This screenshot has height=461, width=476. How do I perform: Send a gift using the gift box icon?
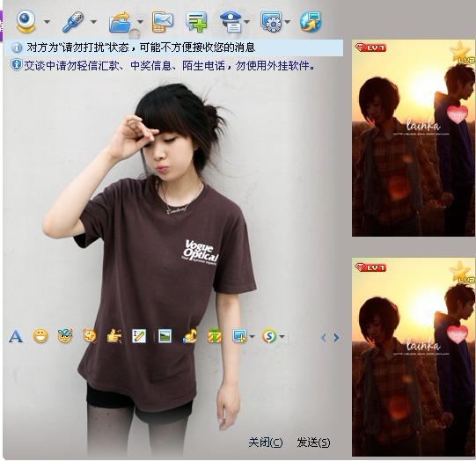tap(215, 336)
